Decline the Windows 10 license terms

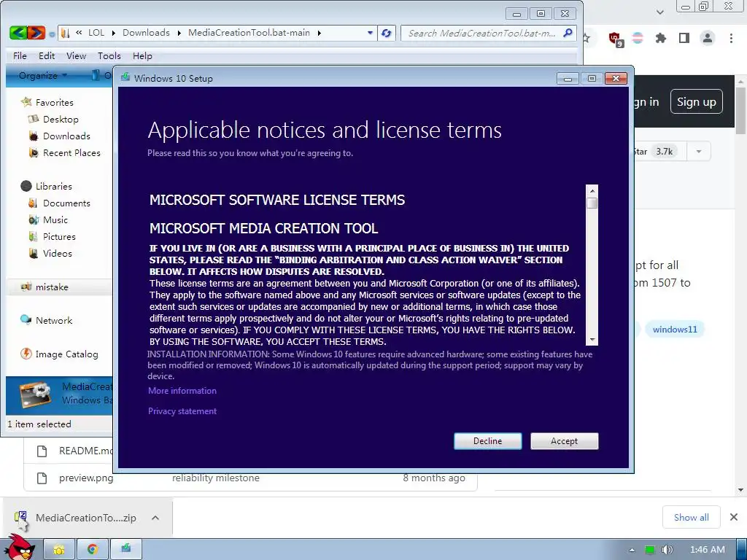[487, 441]
